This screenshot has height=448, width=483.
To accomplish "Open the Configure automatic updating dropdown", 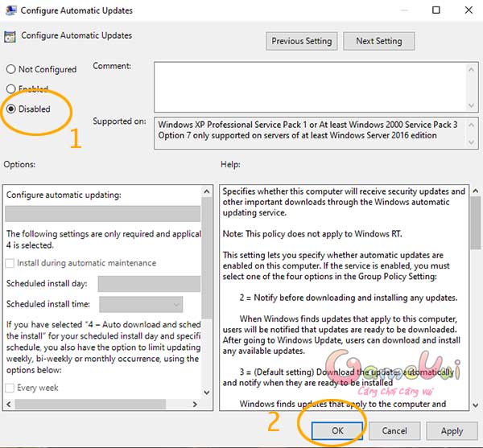I will click(x=102, y=214).
